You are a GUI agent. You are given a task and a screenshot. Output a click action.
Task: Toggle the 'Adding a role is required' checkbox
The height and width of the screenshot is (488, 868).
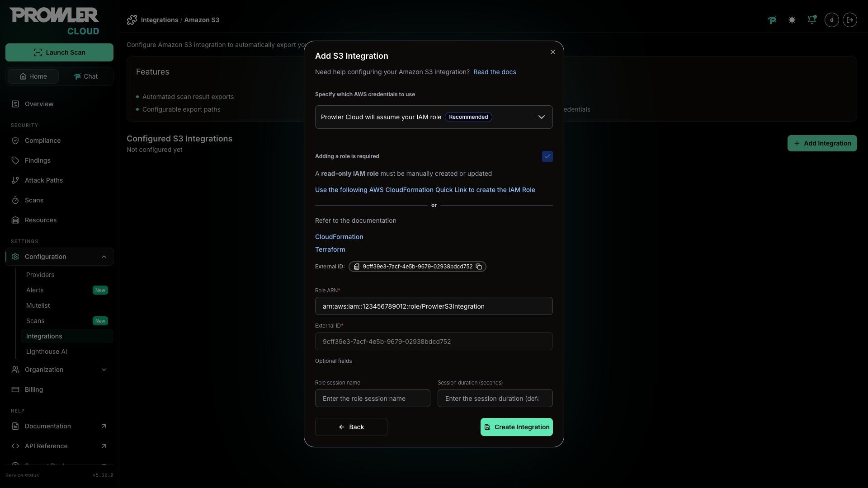(x=547, y=156)
